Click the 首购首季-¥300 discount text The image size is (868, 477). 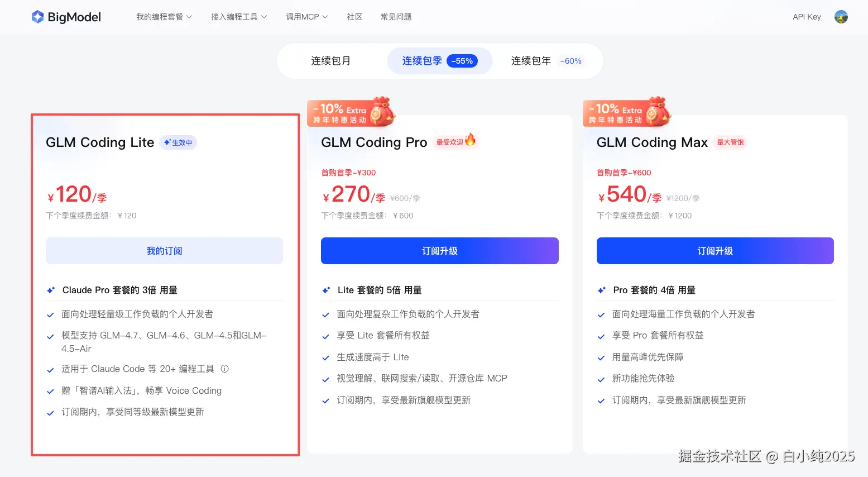pyautogui.click(x=348, y=173)
